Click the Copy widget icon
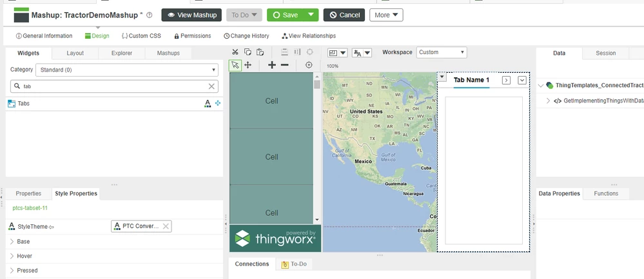This screenshot has height=279, width=644. pos(248,52)
